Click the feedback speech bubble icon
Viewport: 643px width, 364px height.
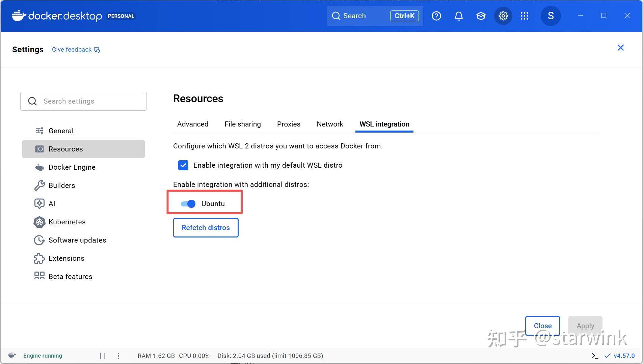(x=97, y=50)
